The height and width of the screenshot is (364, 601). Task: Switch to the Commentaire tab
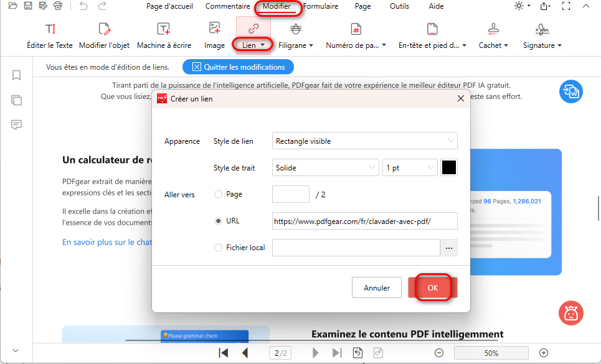228,6
